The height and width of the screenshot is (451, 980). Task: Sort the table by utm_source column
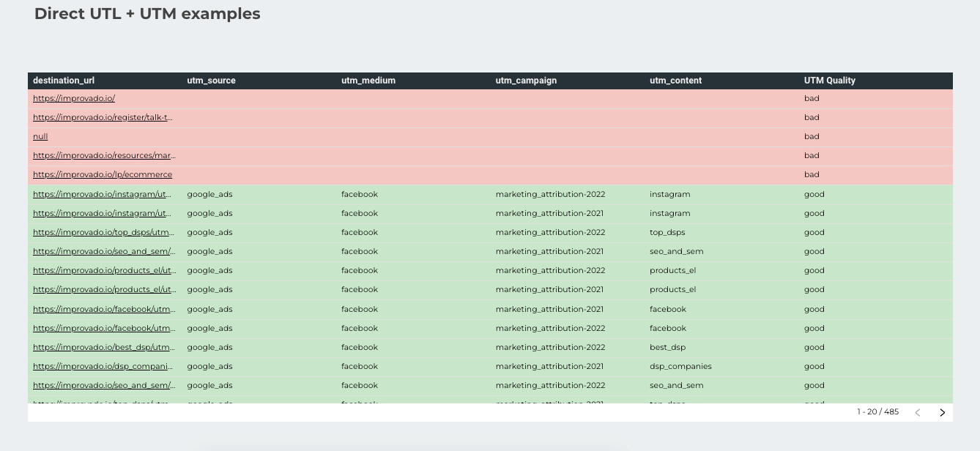[x=211, y=81]
